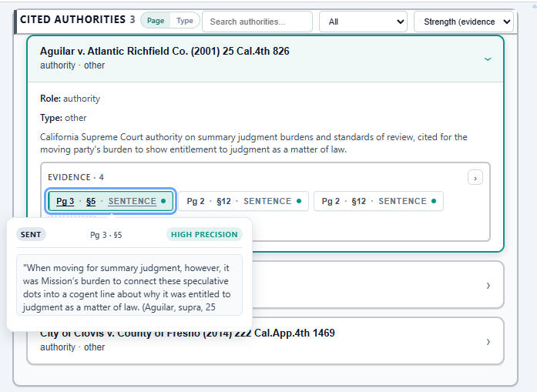Image resolution: width=537 pixels, height=392 pixels.
Task: Collapse the Aguilar v. Atlantic Richfield card chevron
Action: [x=487, y=59]
